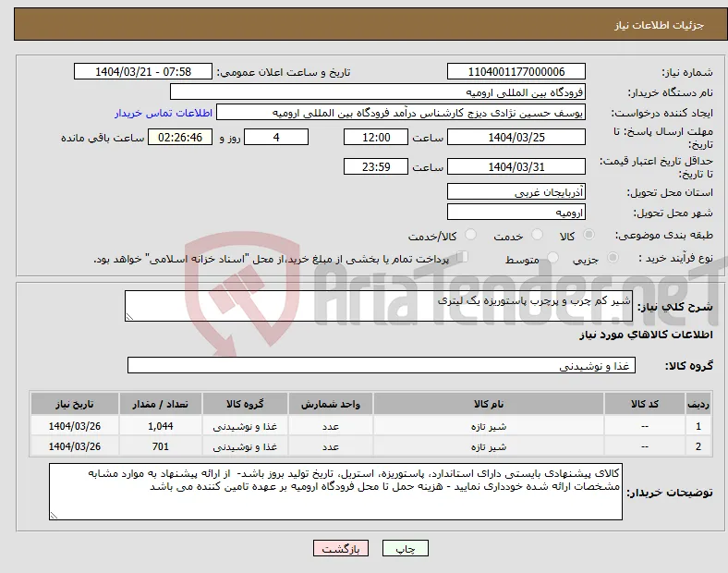This screenshot has width=728, height=573.
Task: Click the تعداد / مقدار column header
Action: point(160,404)
